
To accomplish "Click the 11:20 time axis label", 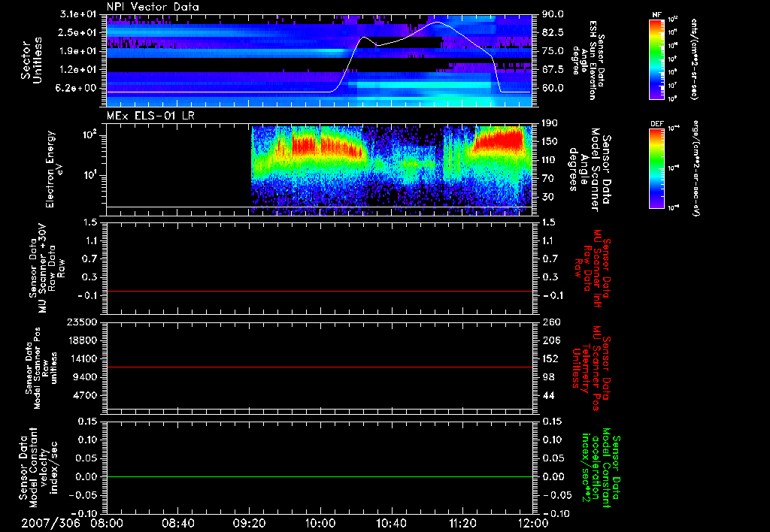I will coord(462,522).
